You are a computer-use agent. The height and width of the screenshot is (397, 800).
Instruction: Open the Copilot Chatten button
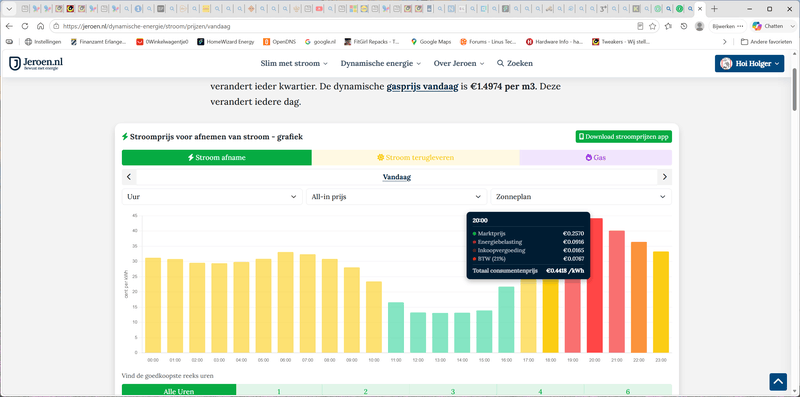[x=768, y=26]
